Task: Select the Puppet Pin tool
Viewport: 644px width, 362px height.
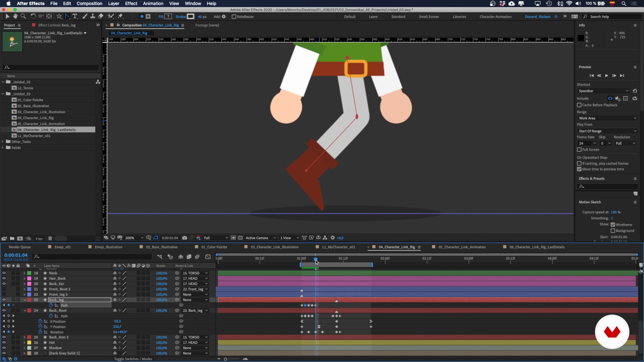Action: tap(121, 16)
